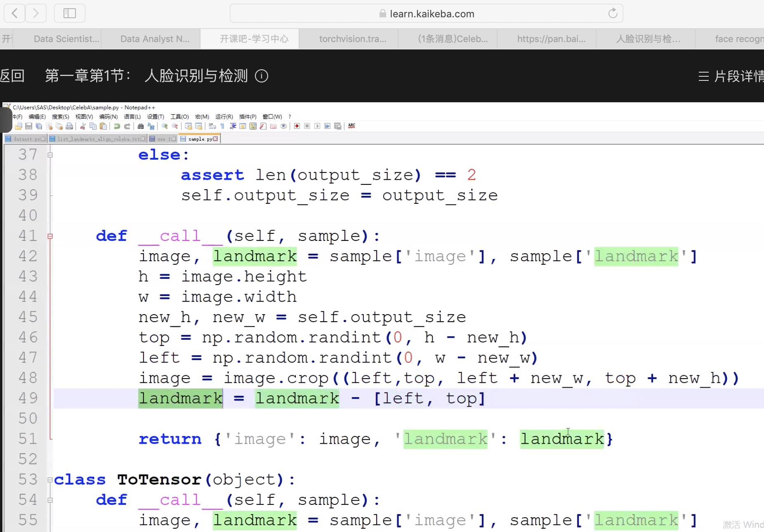The height and width of the screenshot is (532, 764).
Task: Toggle the file monitoring eye icon
Action: (x=283, y=126)
